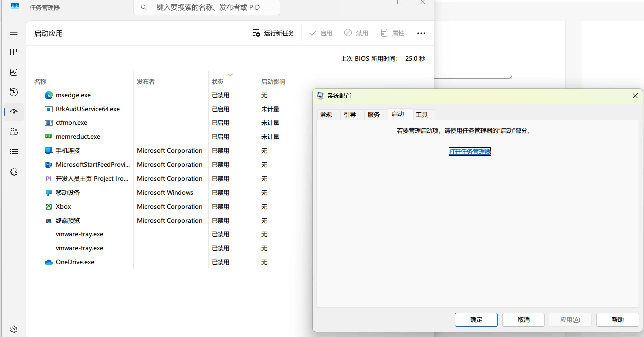Click 已启用 status of ctfmon.exe
Image resolution: width=644 pixels, height=337 pixels.
221,123
